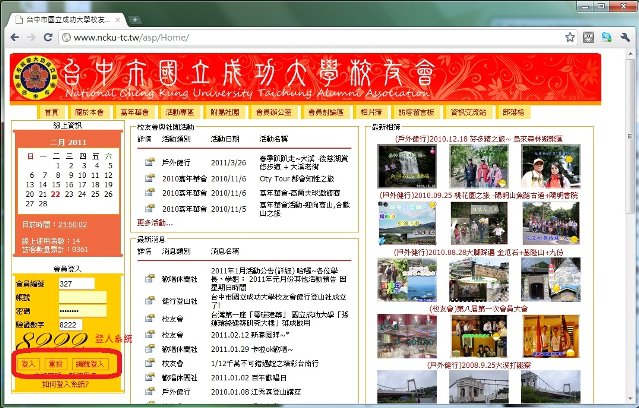Click the City Tour activity name

click(297, 179)
